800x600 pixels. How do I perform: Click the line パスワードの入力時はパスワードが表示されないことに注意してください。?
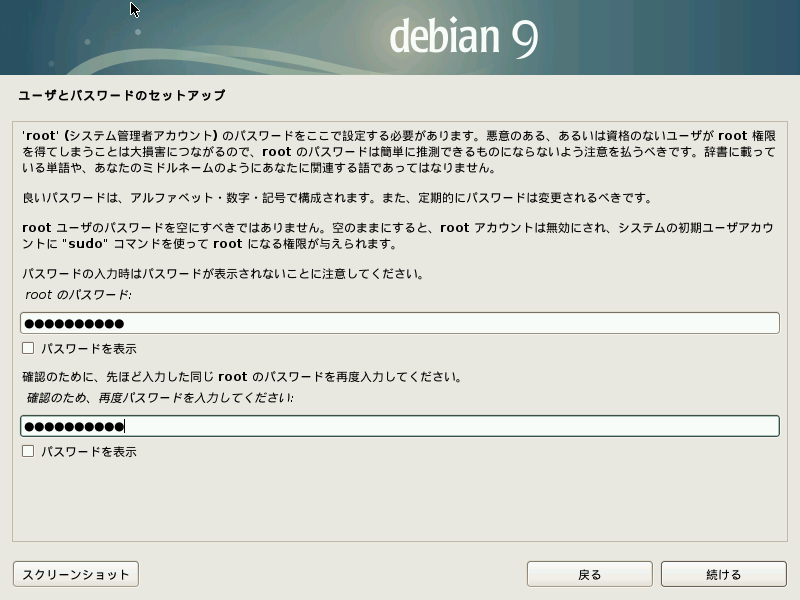[x=223, y=274]
